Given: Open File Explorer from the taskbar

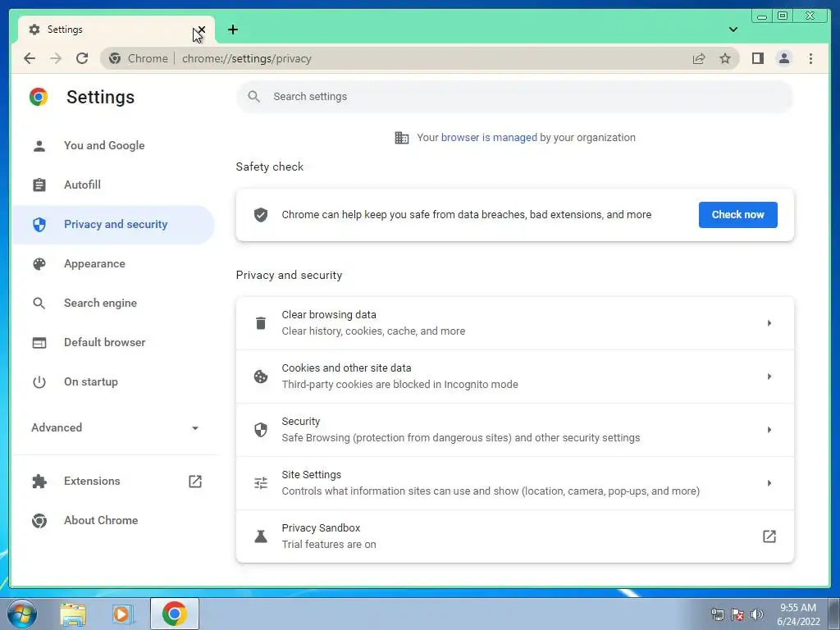Looking at the screenshot, I should (73, 614).
